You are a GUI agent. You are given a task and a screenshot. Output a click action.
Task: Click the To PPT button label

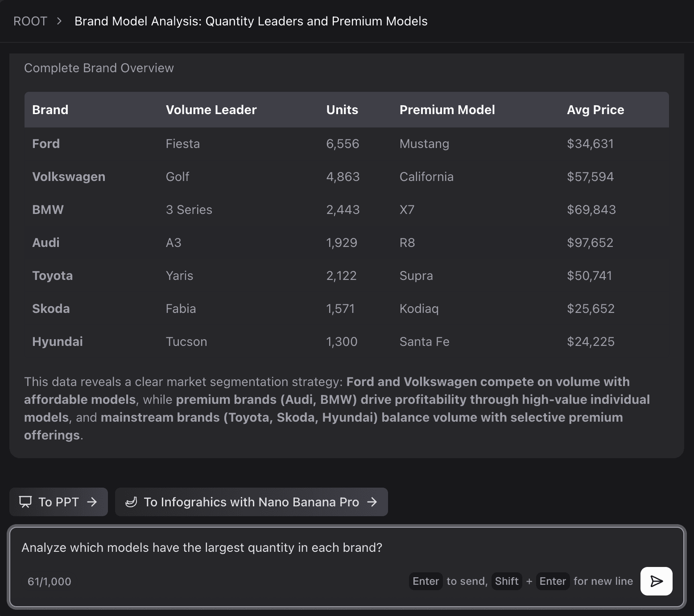[58, 502]
